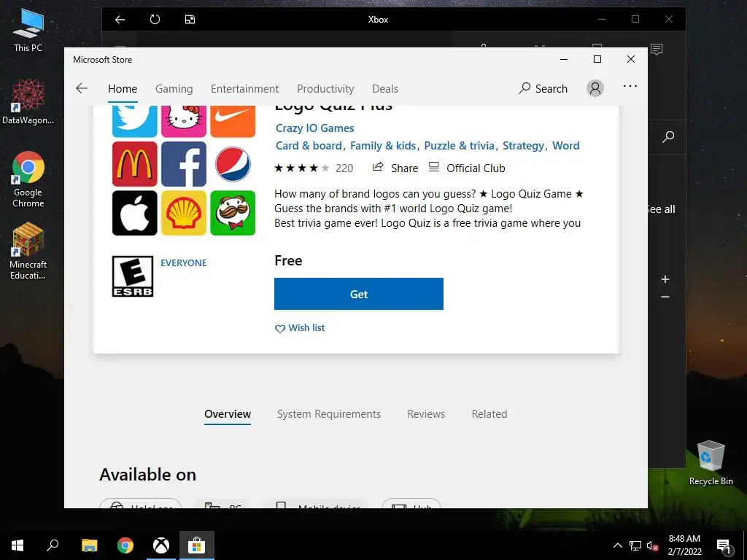
Task: Refresh the Xbox window
Action: [155, 20]
